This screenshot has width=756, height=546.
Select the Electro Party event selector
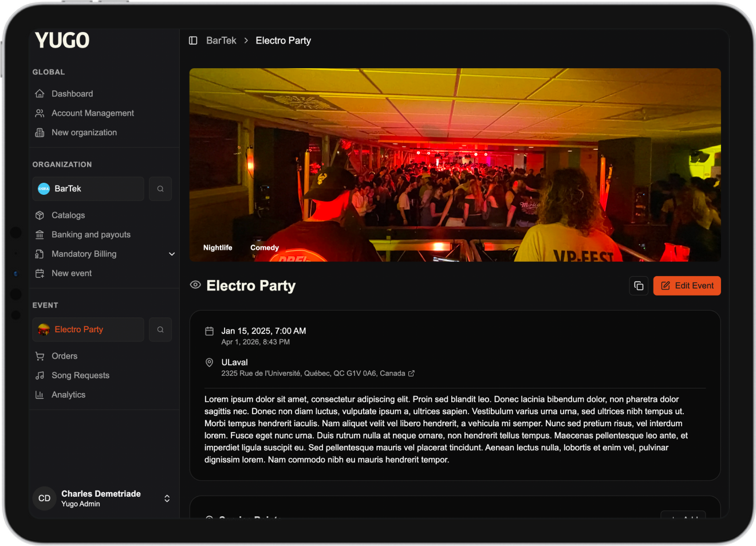[88, 330]
